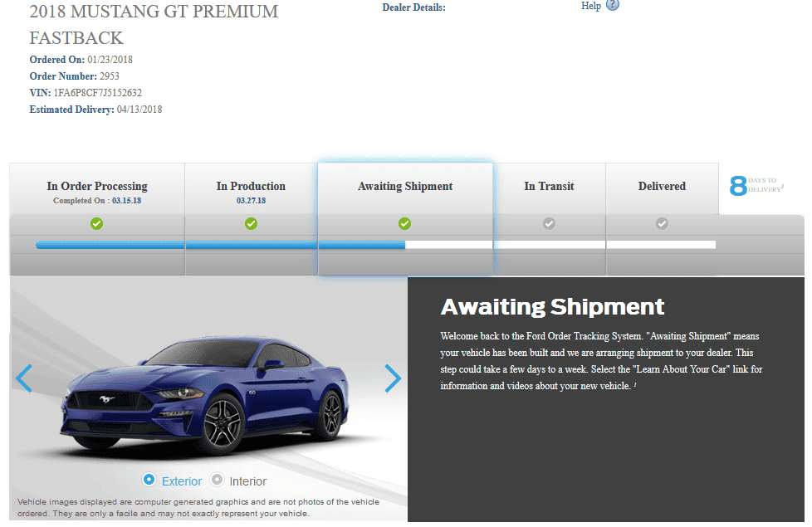
Task: Click the Estimated Delivery 04/13/2018 date
Action: (x=95, y=110)
